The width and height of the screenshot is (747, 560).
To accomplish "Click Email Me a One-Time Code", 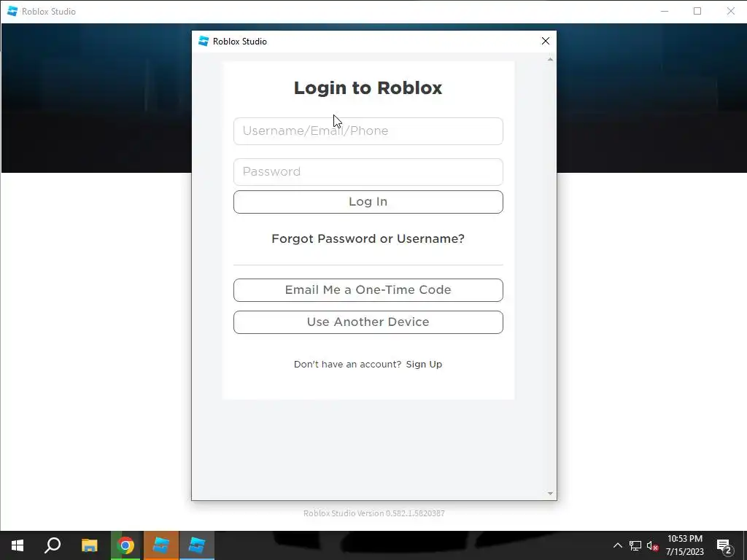I will pos(368,290).
